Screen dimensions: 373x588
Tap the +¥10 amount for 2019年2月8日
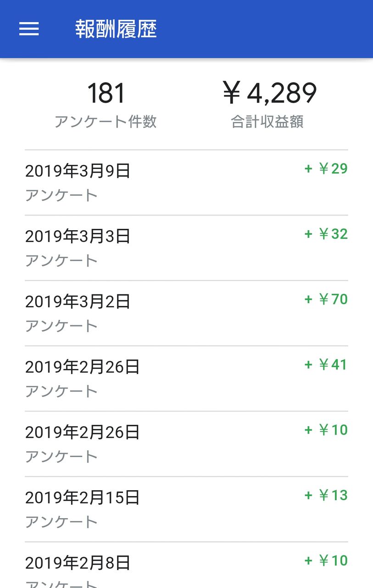coord(326,560)
